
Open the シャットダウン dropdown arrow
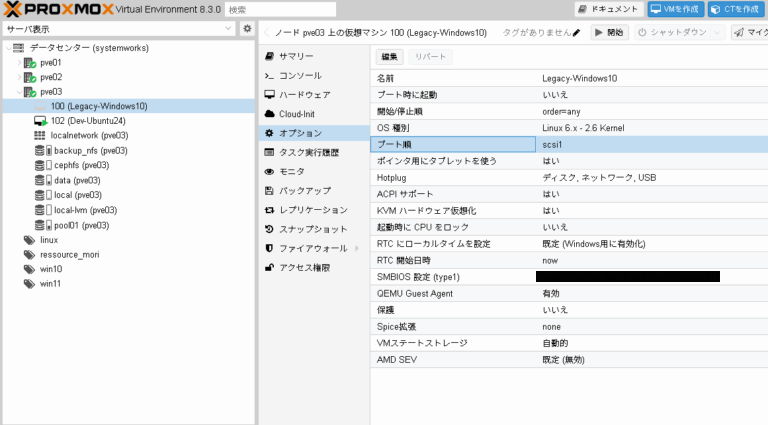[x=718, y=32]
